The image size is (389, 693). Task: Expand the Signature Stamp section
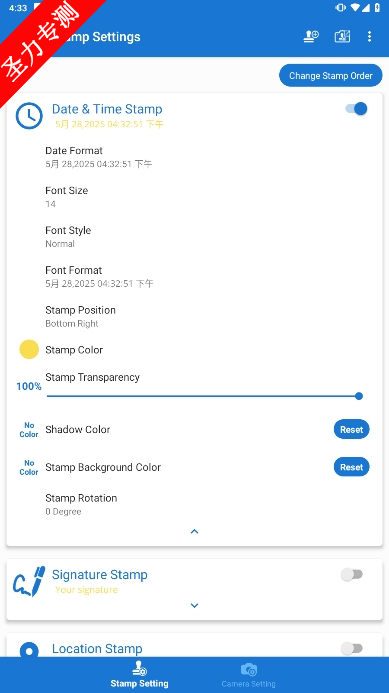tap(194, 605)
